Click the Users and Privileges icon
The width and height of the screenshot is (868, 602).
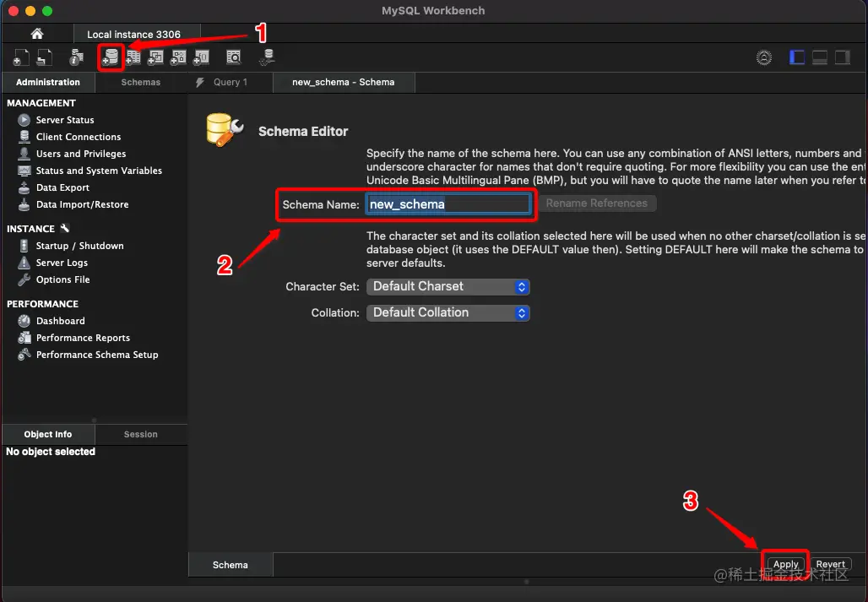coord(24,154)
